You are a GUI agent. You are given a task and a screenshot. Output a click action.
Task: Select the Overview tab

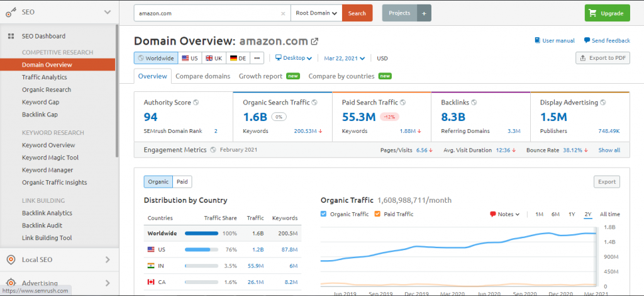[153, 76]
